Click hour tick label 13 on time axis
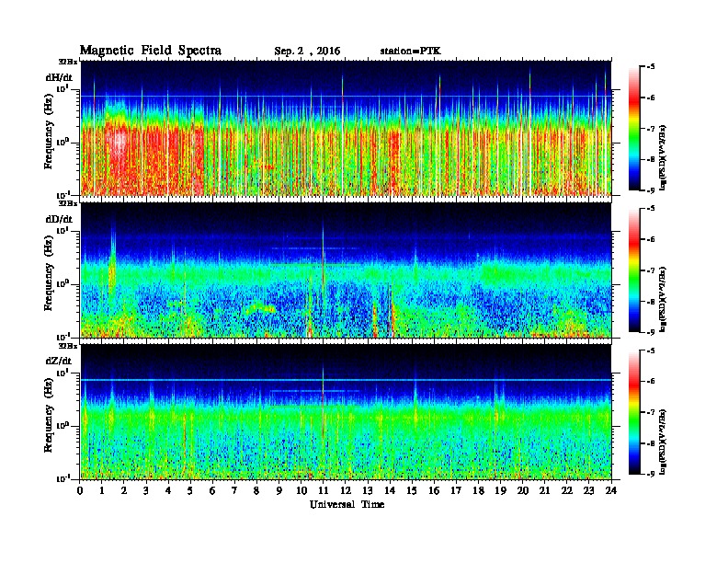This screenshot has width=728, height=563. [x=368, y=491]
